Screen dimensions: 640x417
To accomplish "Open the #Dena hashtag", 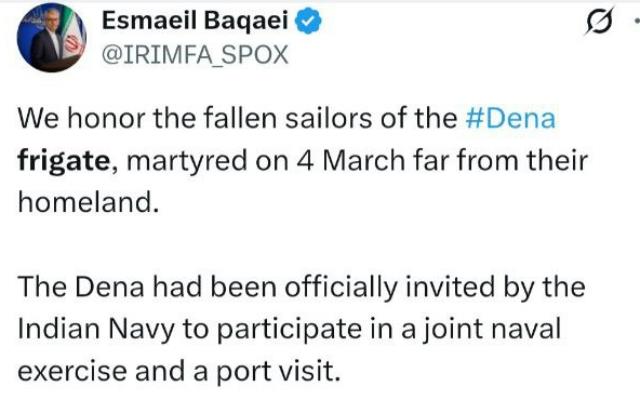I will [512, 119].
